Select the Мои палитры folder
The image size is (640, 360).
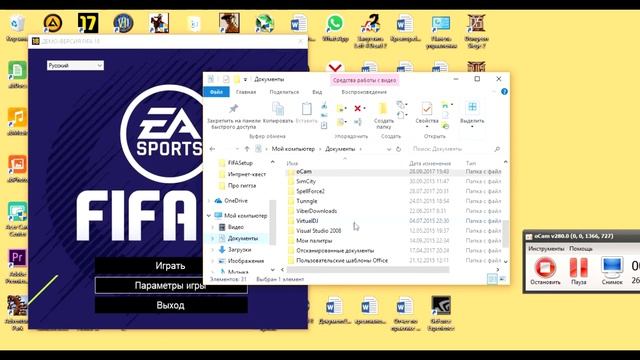click(314, 240)
